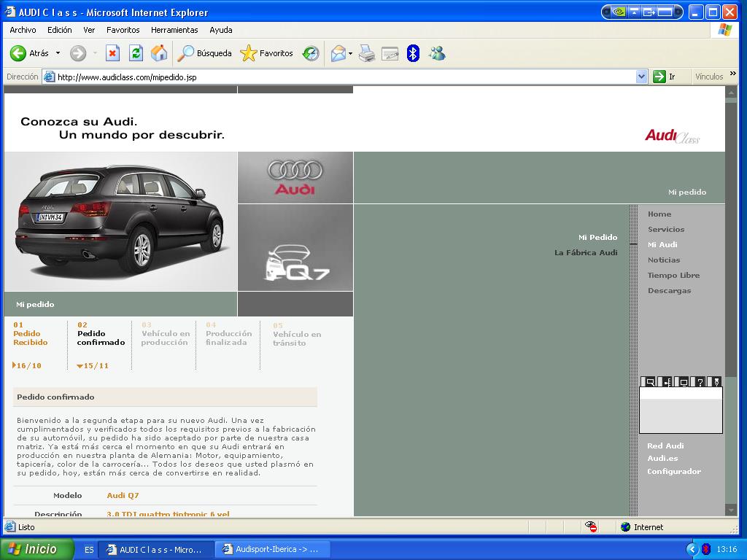The width and height of the screenshot is (747, 560).
Task: Select the 02 Pedido confirmado step
Action: point(101,334)
